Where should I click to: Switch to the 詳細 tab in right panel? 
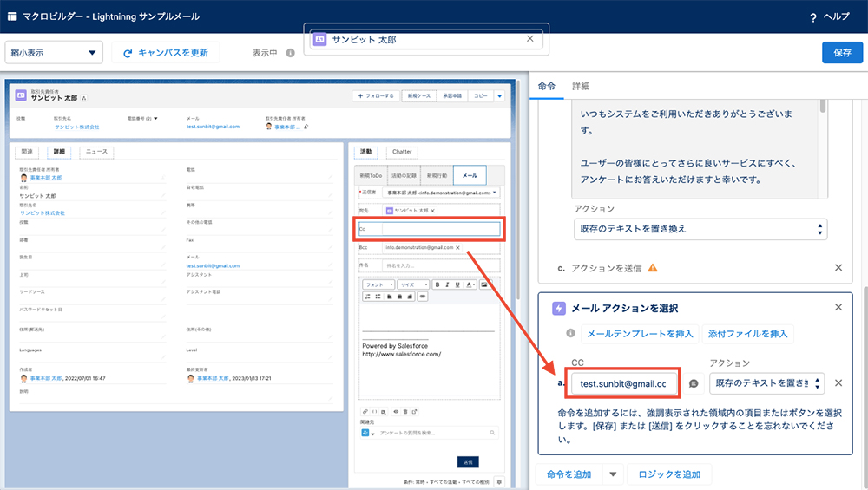(581, 86)
